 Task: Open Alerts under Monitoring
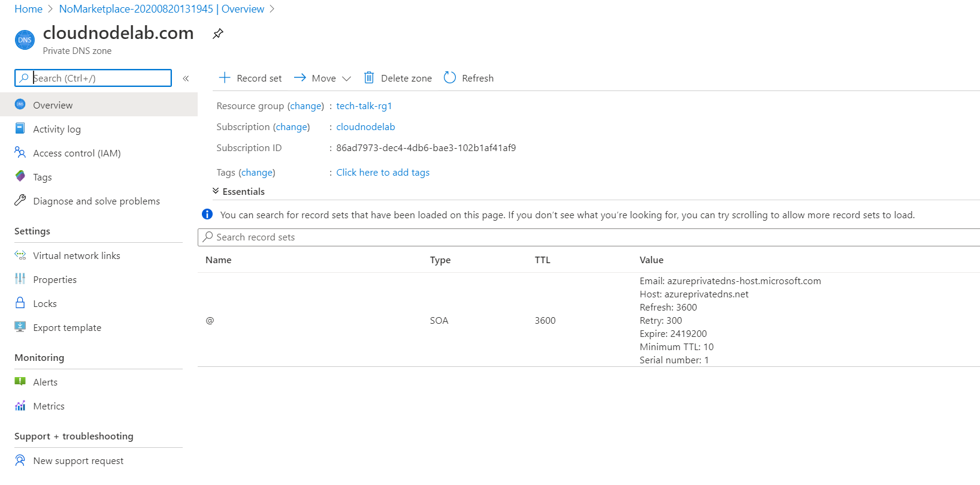coord(46,382)
